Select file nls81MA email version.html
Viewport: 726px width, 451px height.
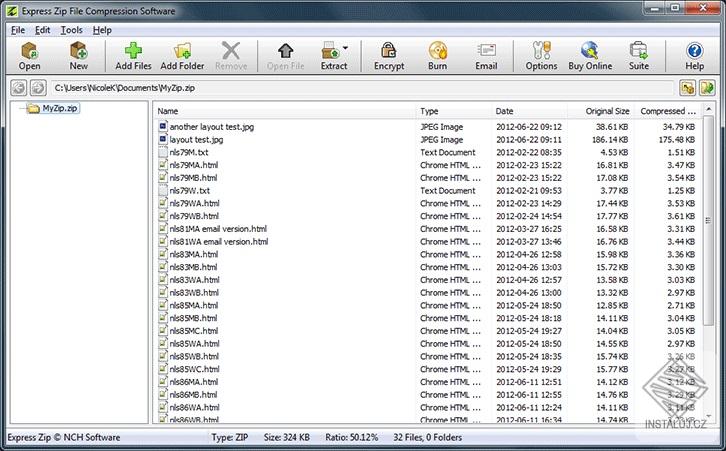pyautogui.click(x=218, y=229)
